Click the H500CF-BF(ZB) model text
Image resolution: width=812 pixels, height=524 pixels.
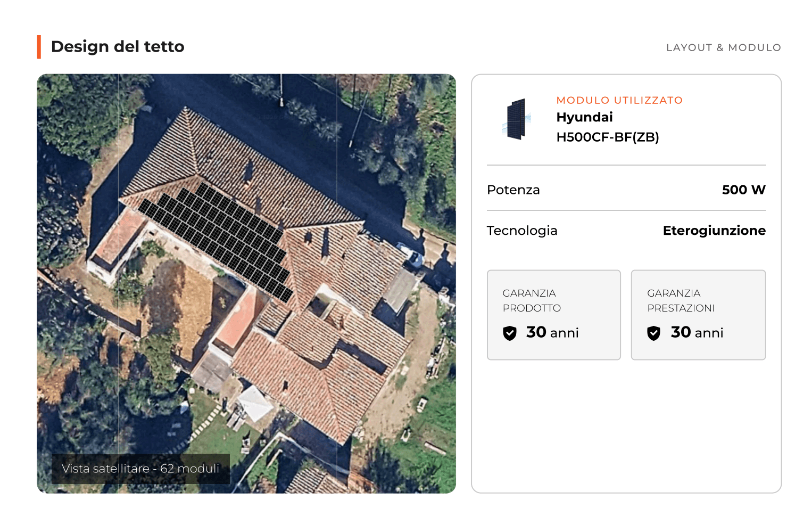608,137
